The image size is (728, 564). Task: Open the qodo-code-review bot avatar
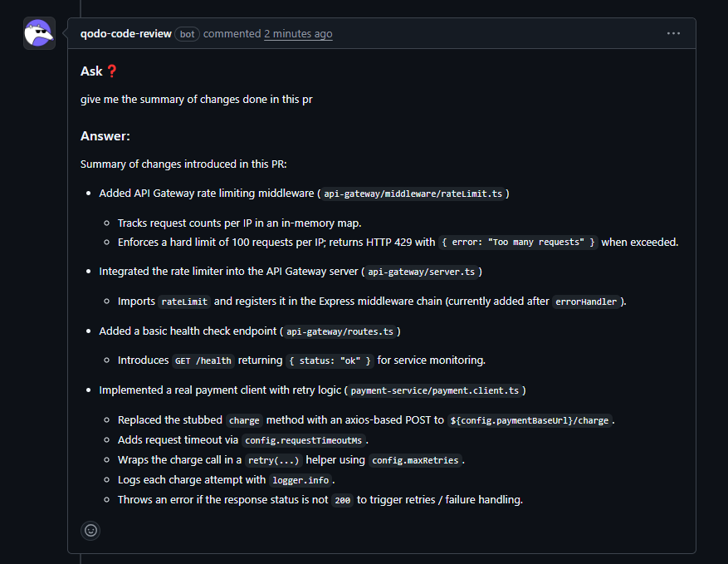click(x=39, y=33)
